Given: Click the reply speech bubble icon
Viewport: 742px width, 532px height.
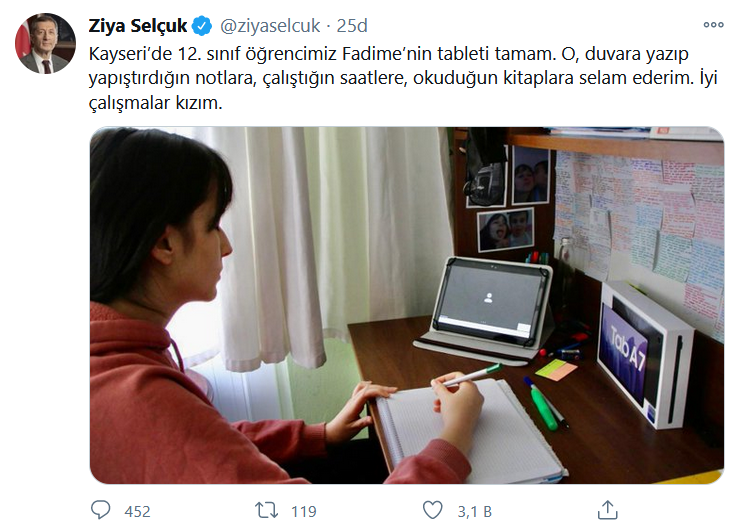Looking at the screenshot, I should pyautogui.click(x=100, y=510).
